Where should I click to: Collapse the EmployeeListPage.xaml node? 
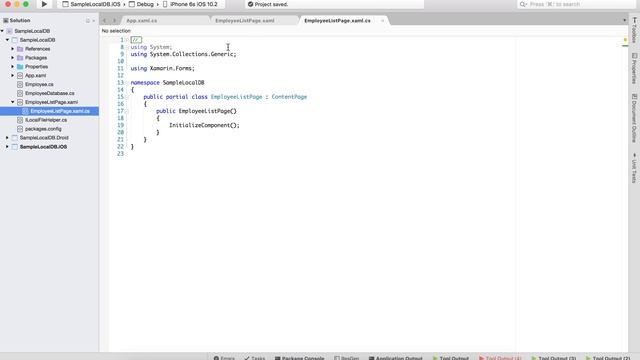pyautogui.click(x=13, y=102)
